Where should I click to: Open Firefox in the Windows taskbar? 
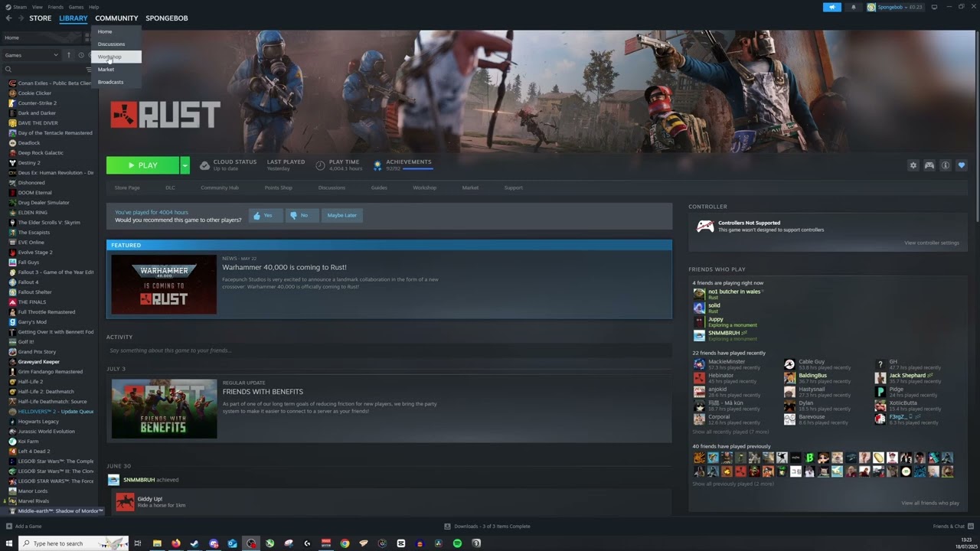(x=175, y=543)
